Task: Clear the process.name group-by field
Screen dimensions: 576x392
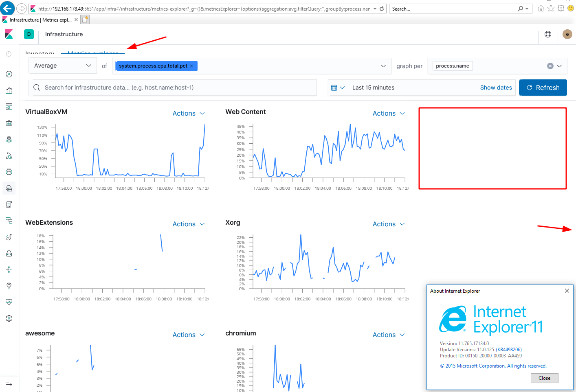Action: click(x=551, y=66)
